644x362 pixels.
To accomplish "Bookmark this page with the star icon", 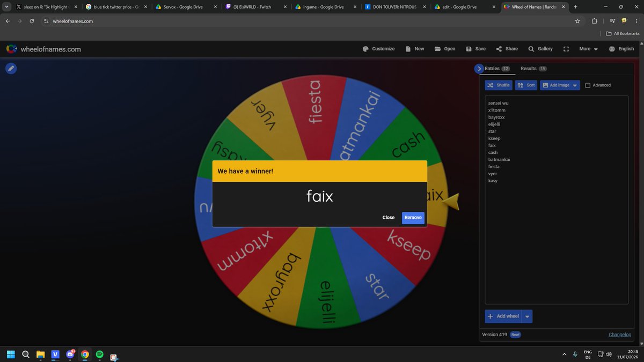I will [577, 21].
